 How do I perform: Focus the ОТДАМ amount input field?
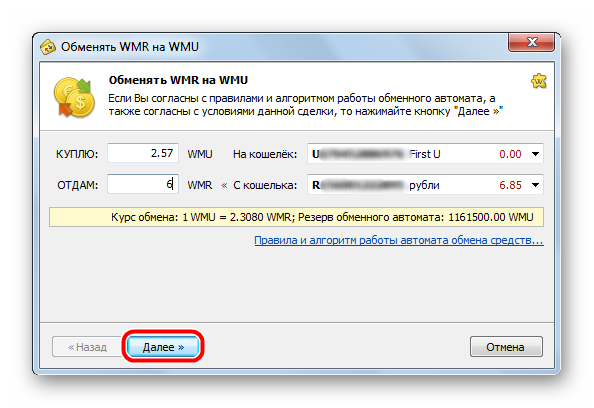pyautogui.click(x=143, y=184)
